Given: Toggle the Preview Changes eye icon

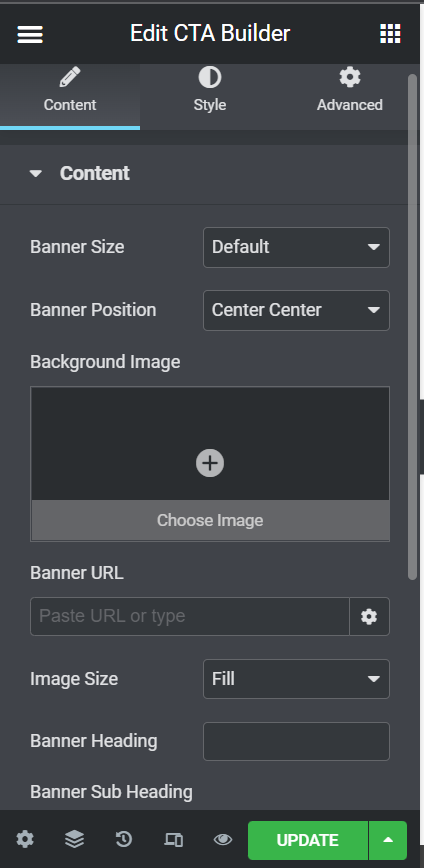Looking at the screenshot, I should (x=223, y=840).
